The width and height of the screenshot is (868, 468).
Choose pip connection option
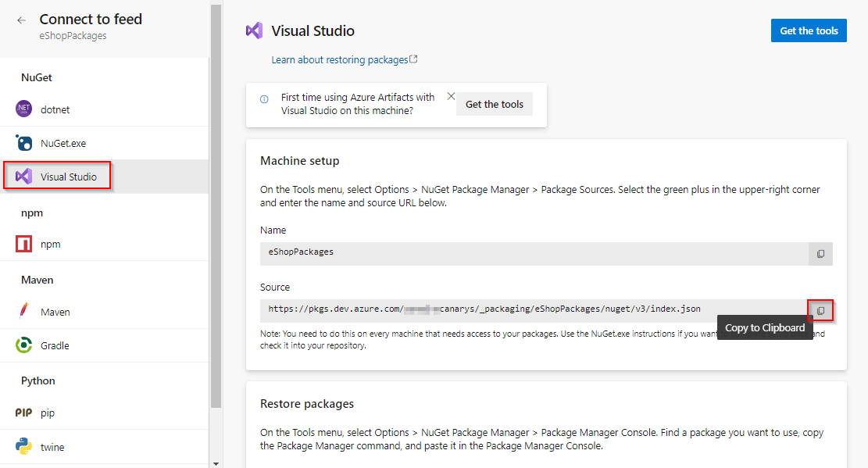(x=105, y=413)
